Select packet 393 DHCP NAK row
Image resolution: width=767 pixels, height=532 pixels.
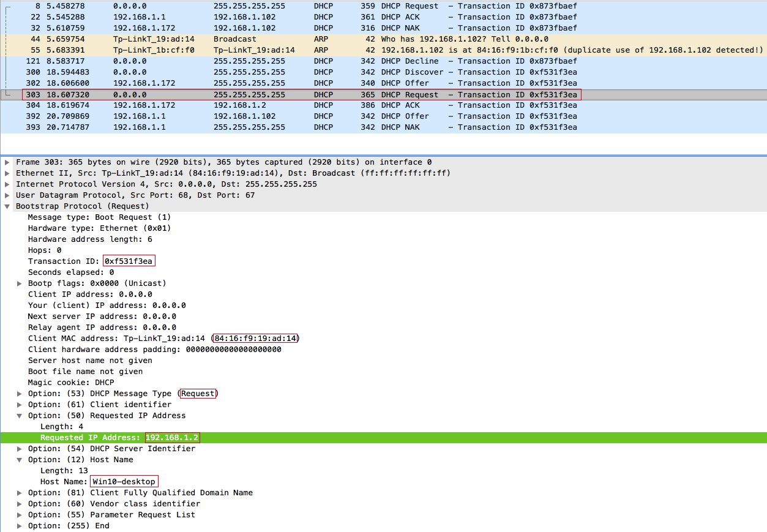click(x=383, y=127)
